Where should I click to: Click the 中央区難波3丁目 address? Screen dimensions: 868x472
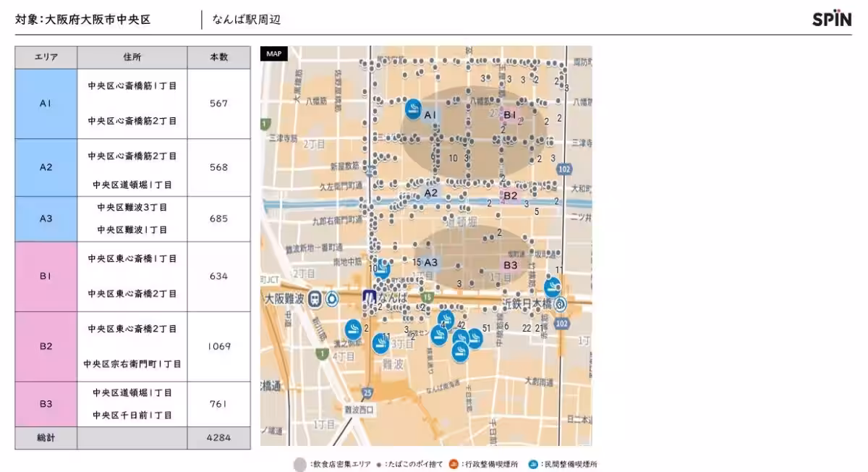pos(132,207)
